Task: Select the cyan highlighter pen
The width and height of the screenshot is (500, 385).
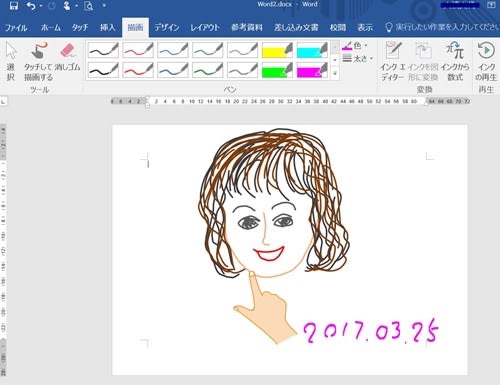Action: pyautogui.click(x=312, y=50)
